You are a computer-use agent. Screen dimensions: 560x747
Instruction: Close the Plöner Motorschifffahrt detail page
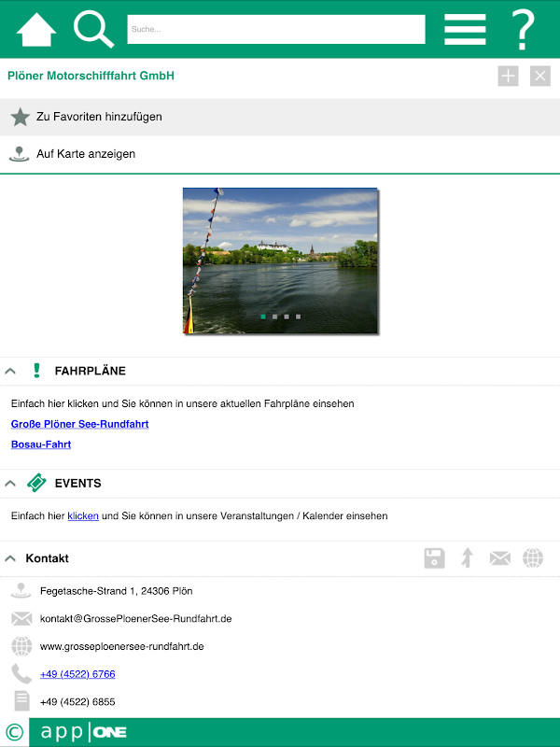coord(540,77)
